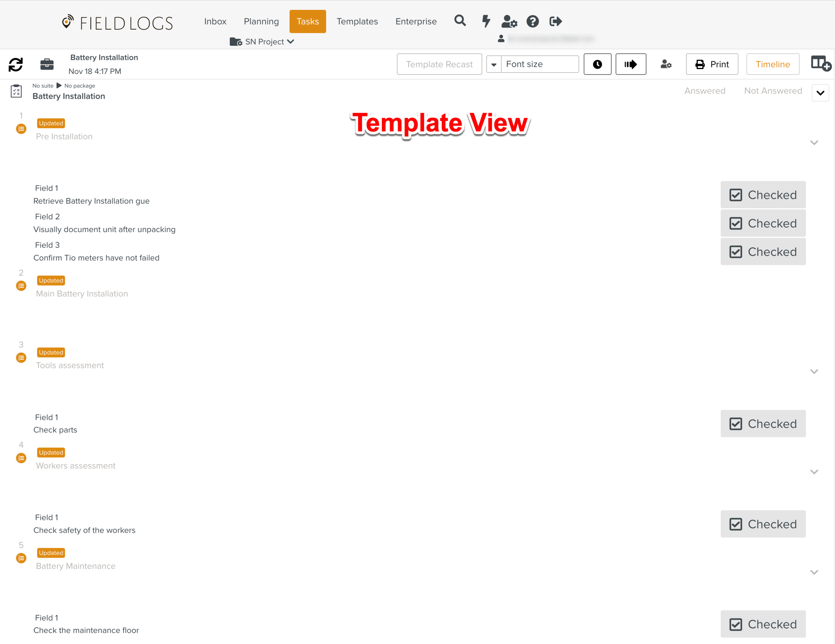Click the refresh sync icon
The width and height of the screenshot is (835, 644).
point(15,64)
